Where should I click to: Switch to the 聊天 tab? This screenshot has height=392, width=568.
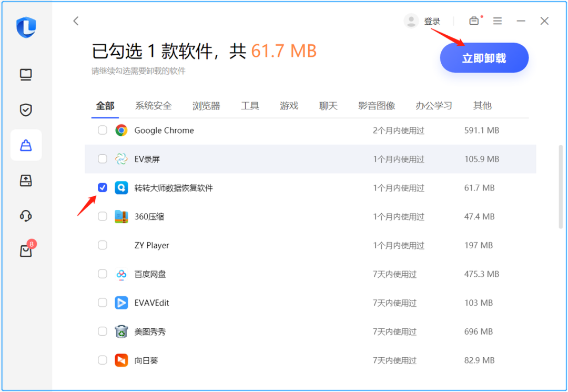(x=328, y=106)
